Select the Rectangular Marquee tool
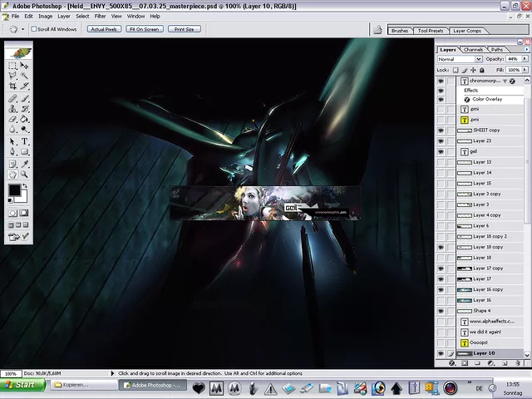The width and height of the screenshot is (532, 399). tap(12, 66)
